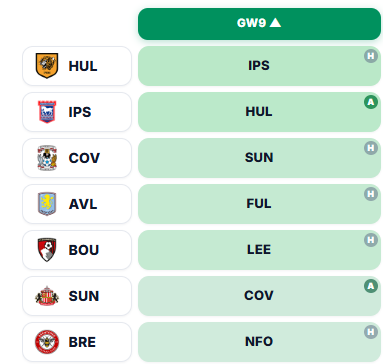
Task: Click the white sort triangle next to GW9
Action: [275, 23]
